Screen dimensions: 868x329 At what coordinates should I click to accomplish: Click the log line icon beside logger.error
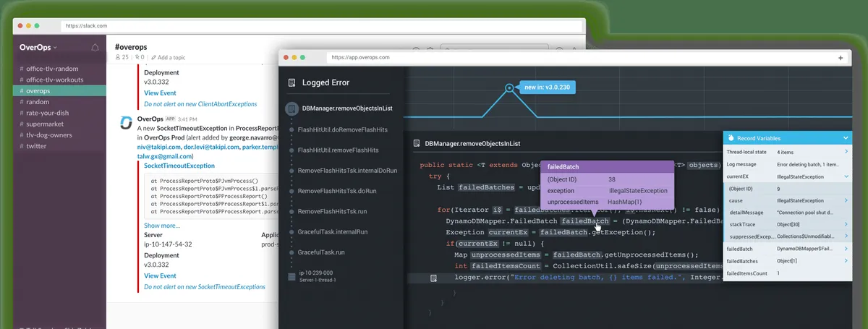tap(433, 278)
